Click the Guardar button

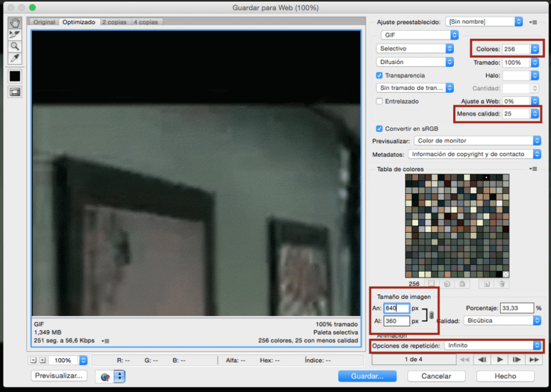click(x=367, y=376)
